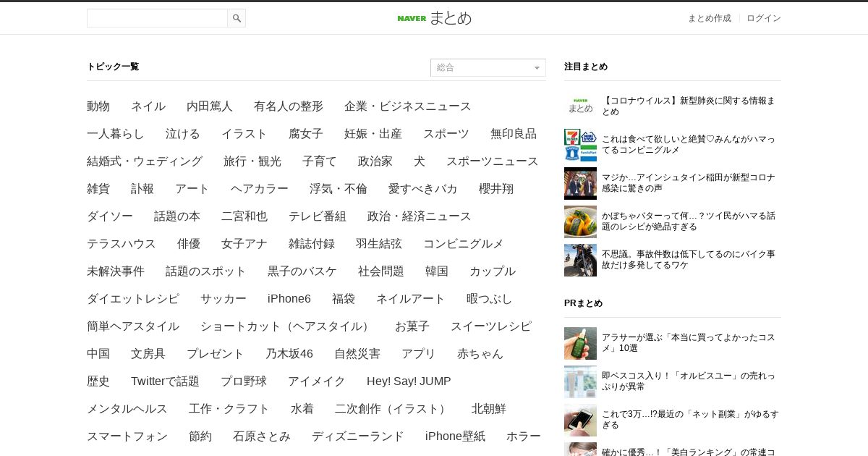
Task: Open the ネイルアート topic
Action: click(411, 299)
